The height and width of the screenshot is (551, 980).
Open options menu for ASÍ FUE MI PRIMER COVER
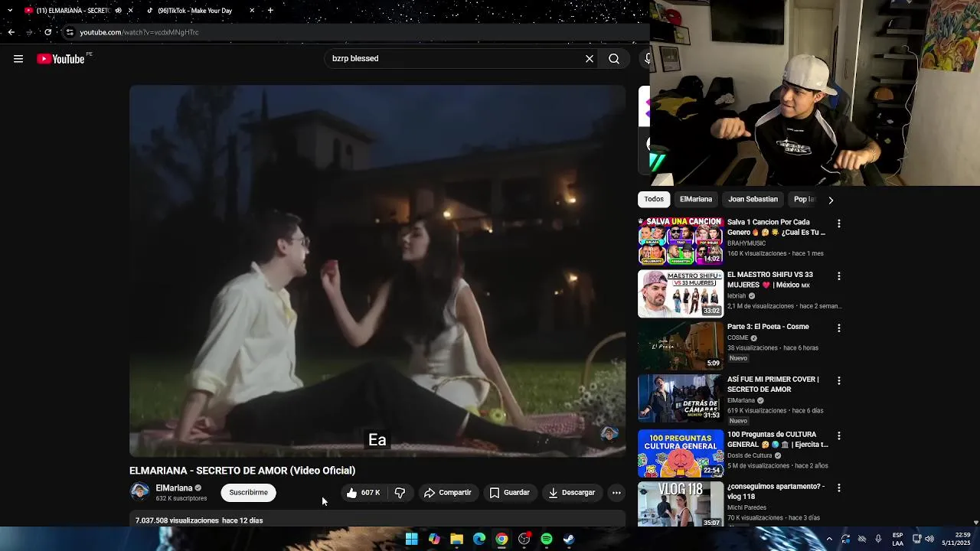tap(839, 381)
